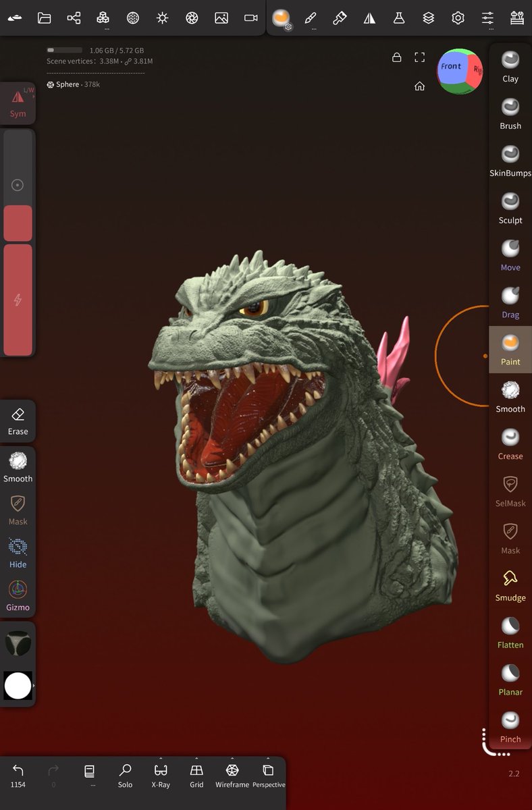Open the flask icon menu
The height and width of the screenshot is (810, 532).
399,18
